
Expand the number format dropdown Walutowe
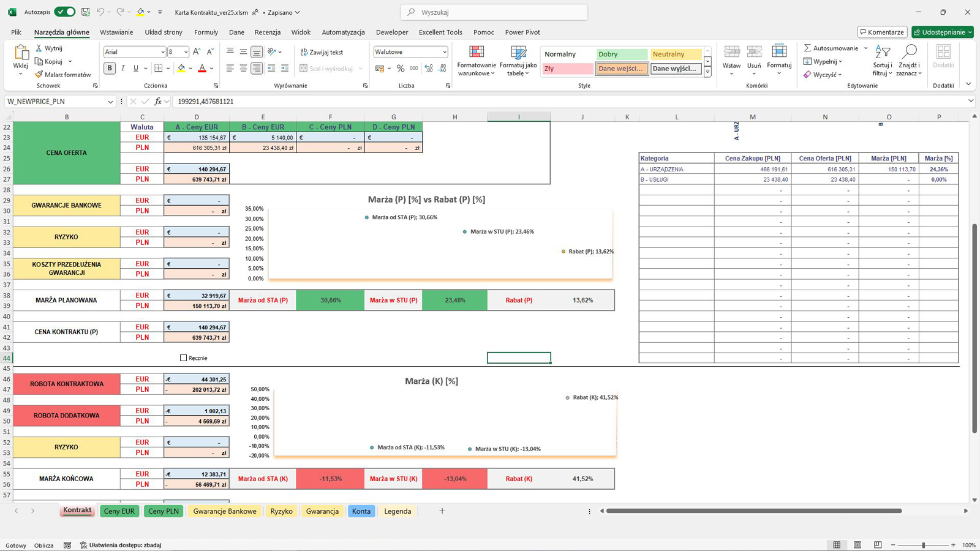tap(444, 52)
